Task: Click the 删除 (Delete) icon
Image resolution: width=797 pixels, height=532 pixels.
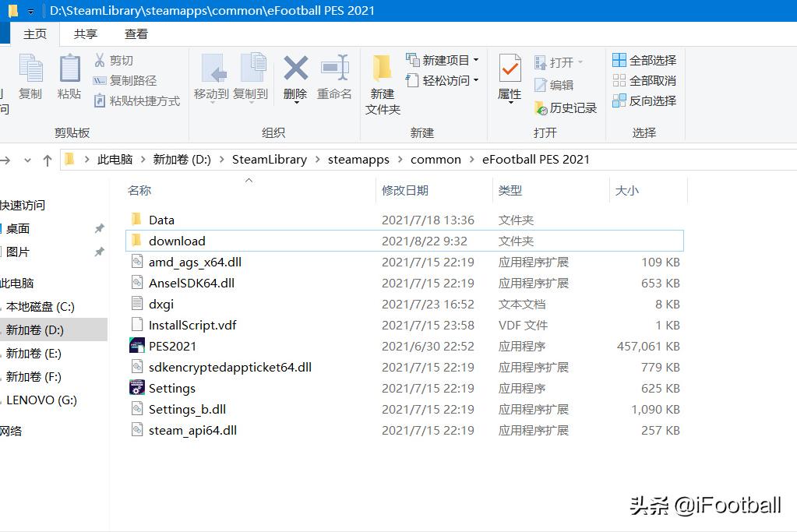Action: (295, 78)
